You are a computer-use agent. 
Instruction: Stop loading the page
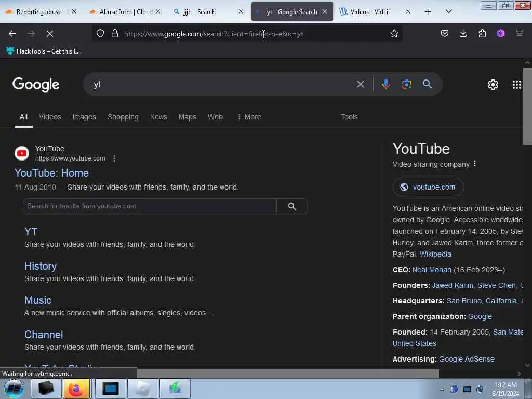point(50,34)
